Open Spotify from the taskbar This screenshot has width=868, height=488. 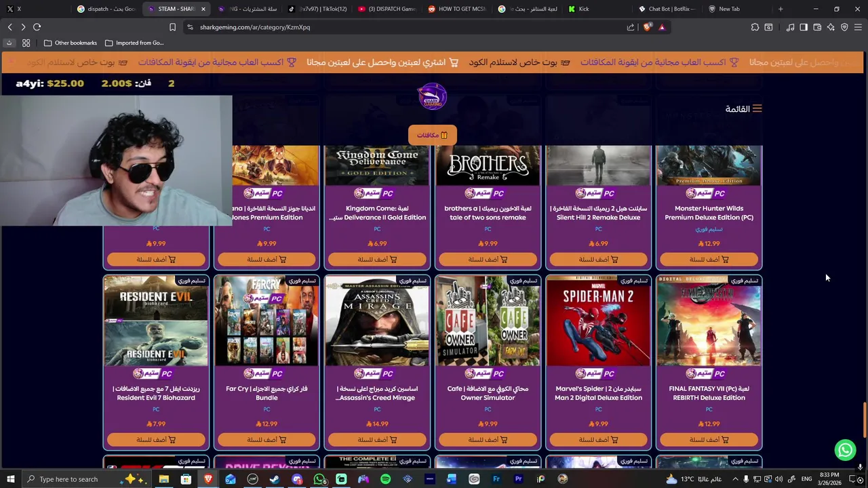click(385, 479)
